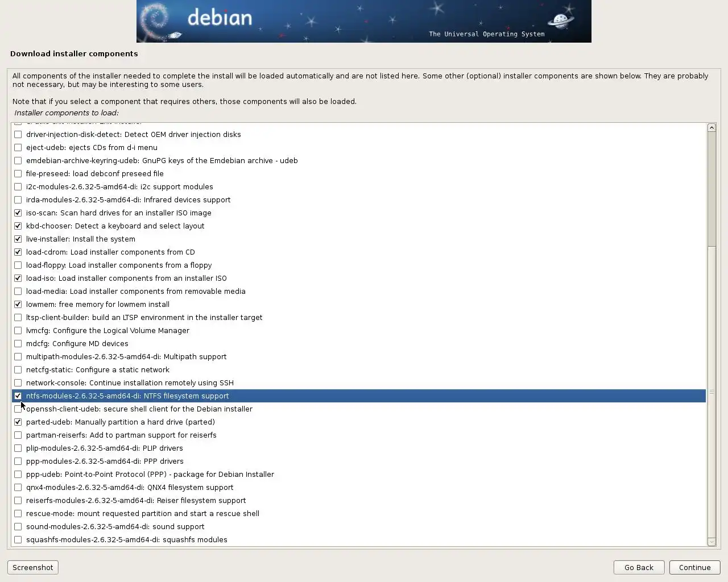Uncheck ntfs-modules NTFS filesystem checkbox
Image resolution: width=728 pixels, height=582 pixels.
[18, 396]
